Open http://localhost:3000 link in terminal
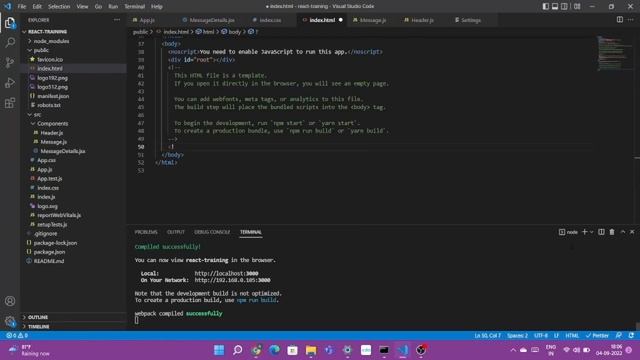 [x=226, y=273]
